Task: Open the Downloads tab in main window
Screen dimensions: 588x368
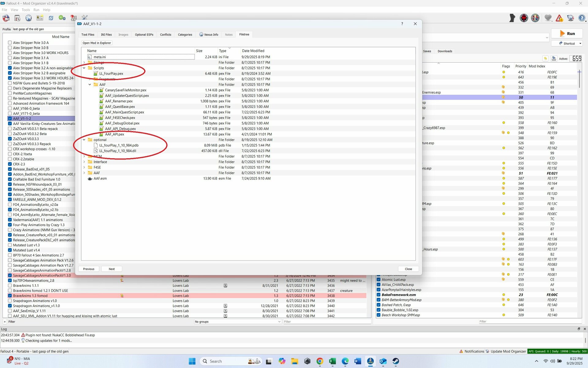Action: [445, 51]
